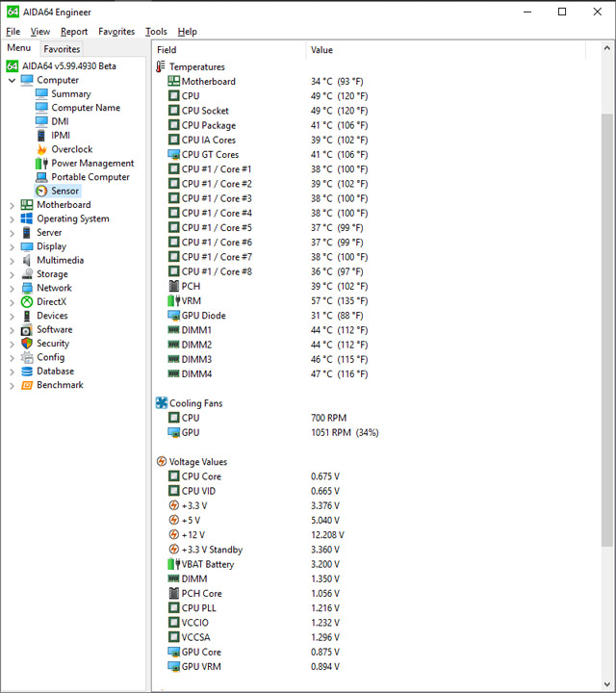Click the 12.208 V value

pyautogui.click(x=327, y=535)
